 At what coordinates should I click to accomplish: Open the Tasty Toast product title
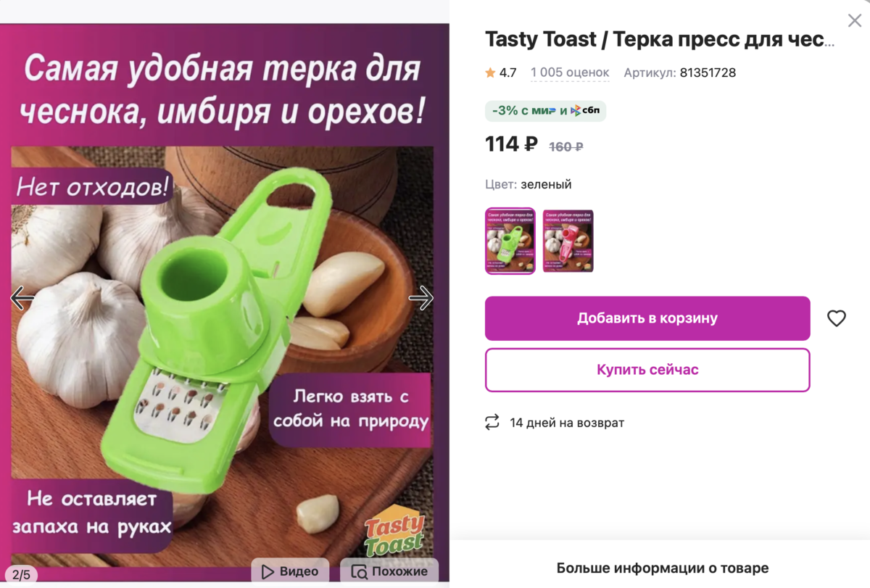pyautogui.click(x=660, y=39)
